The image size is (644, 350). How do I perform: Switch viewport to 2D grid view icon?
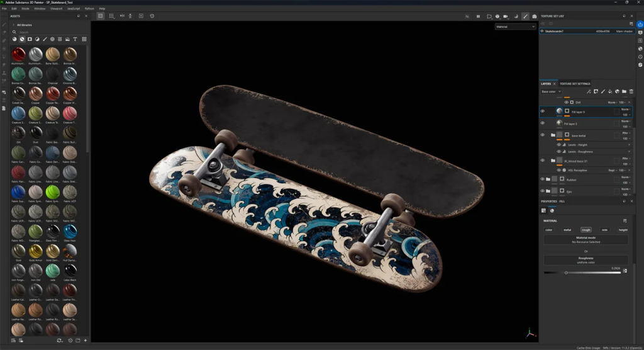(x=111, y=16)
